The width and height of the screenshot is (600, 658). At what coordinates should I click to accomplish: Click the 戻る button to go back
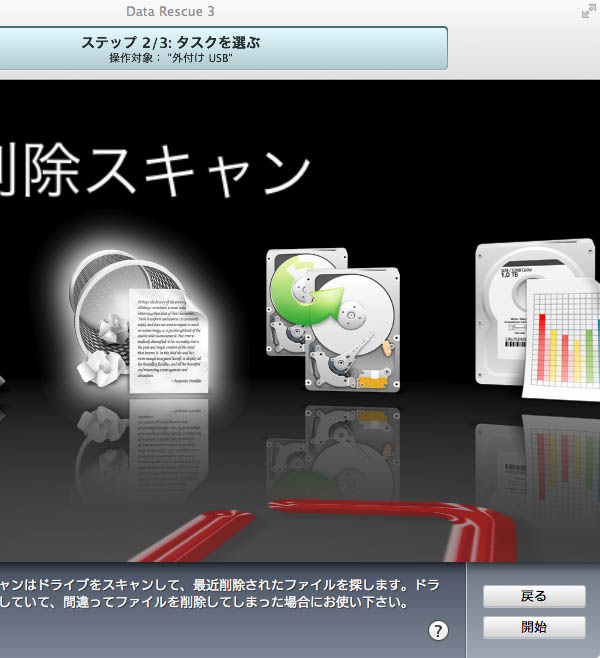[x=534, y=596]
